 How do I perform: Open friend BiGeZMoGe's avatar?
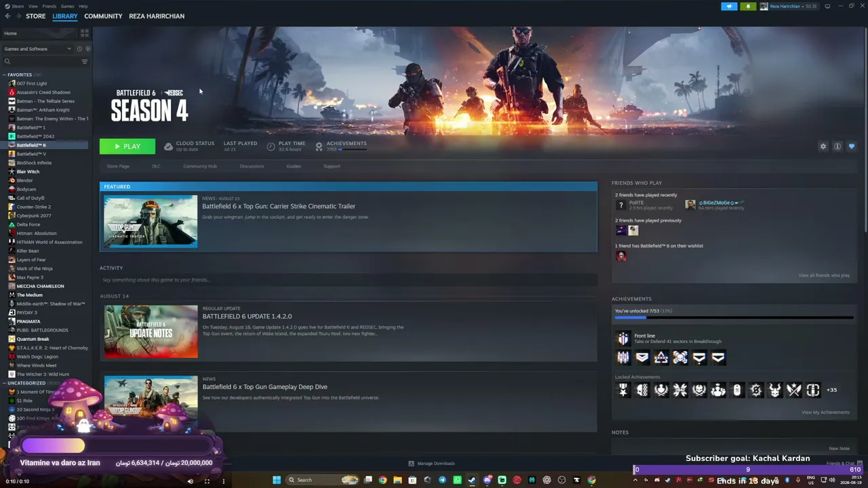[x=690, y=205]
